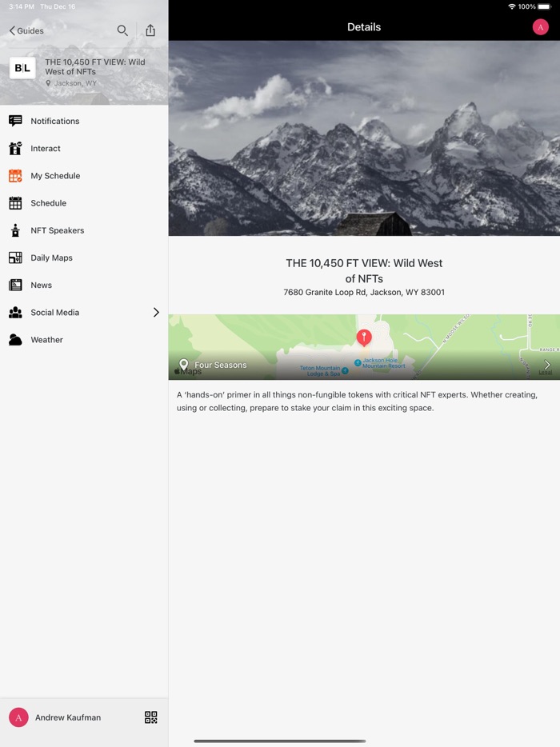The width and height of the screenshot is (560, 747).
Task: Check the battery status icon
Action: [x=545, y=6]
